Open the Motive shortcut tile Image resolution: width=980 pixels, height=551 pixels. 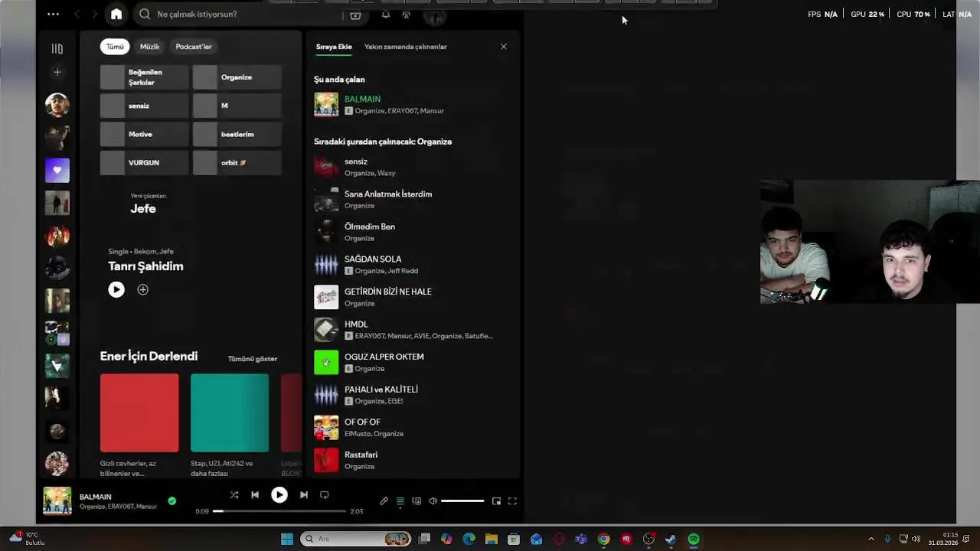(144, 134)
